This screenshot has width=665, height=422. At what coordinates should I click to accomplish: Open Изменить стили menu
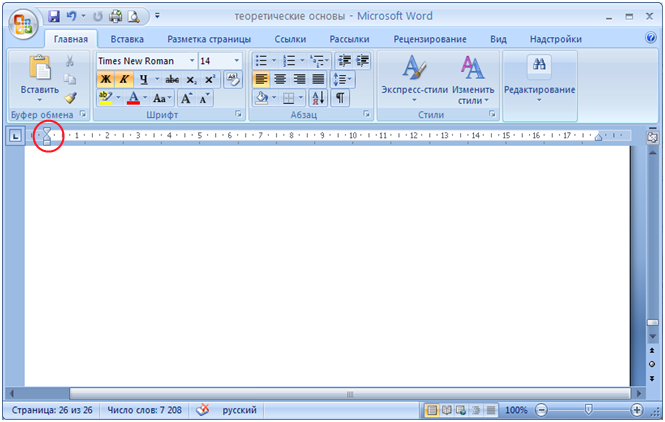(473, 79)
